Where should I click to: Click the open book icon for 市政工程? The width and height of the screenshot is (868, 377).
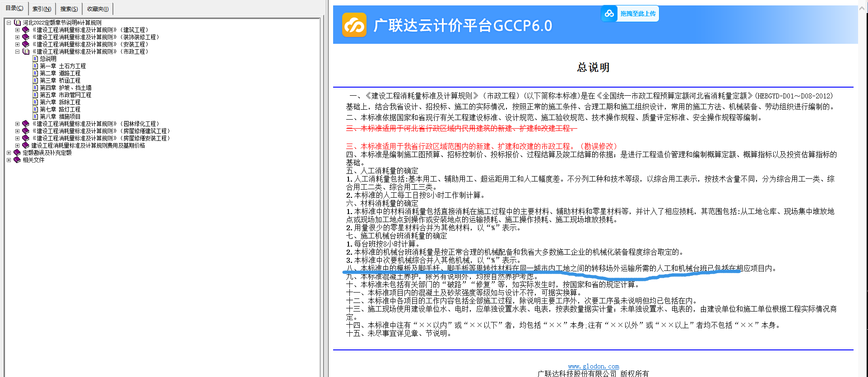pos(26,51)
